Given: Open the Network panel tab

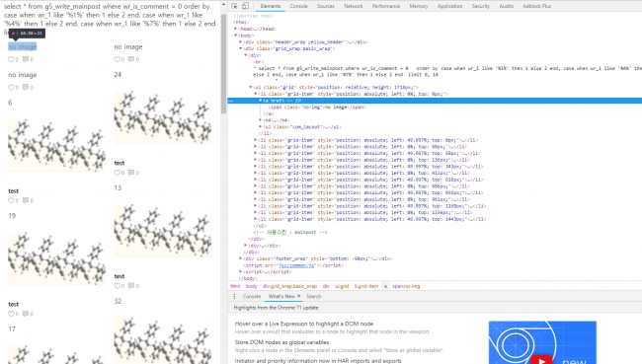Looking at the screenshot, I should coord(354,6).
